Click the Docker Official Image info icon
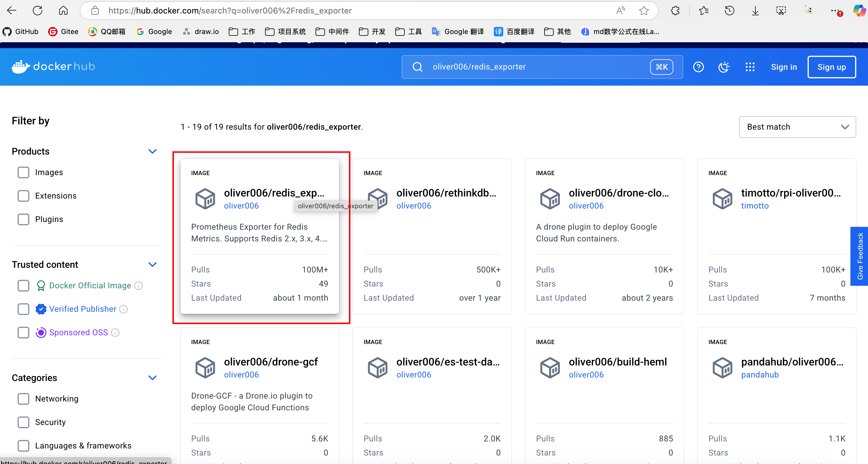The height and width of the screenshot is (464, 868). click(138, 286)
